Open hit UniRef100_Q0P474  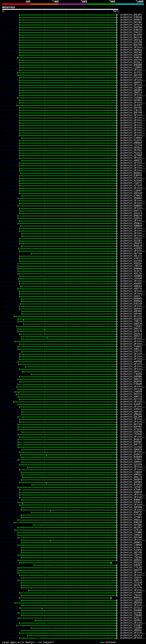pos(131,25)
